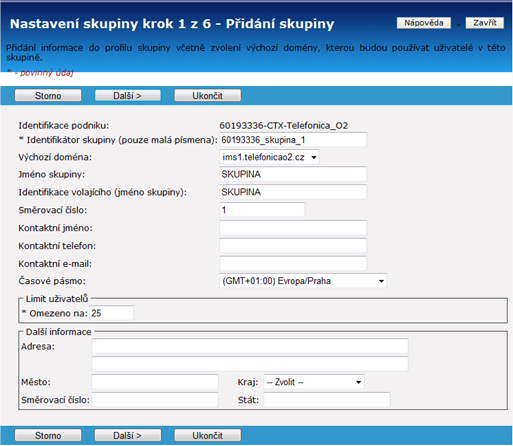The height and width of the screenshot is (446, 513).
Task: Click the first Adresa line field
Action: (x=250, y=346)
